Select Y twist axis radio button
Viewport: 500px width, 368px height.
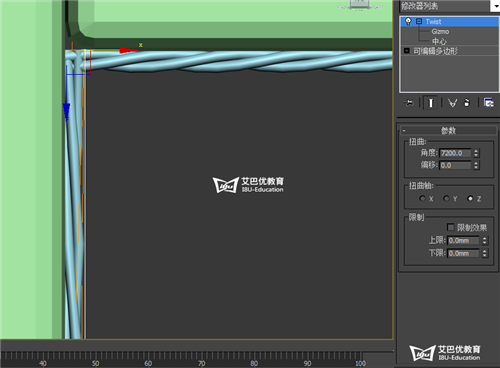[446, 198]
